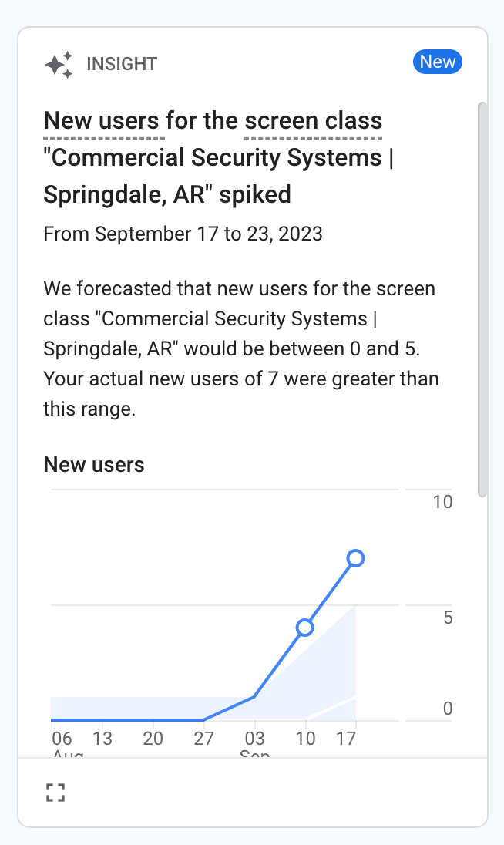Click the insight card vertical scrollbar
The image size is (504, 845).
pyautogui.click(x=482, y=301)
